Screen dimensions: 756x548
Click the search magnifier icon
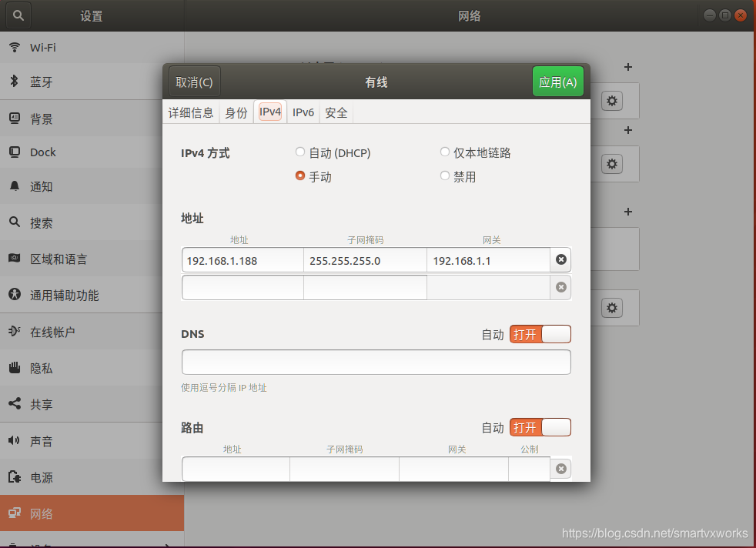click(17, 15)
